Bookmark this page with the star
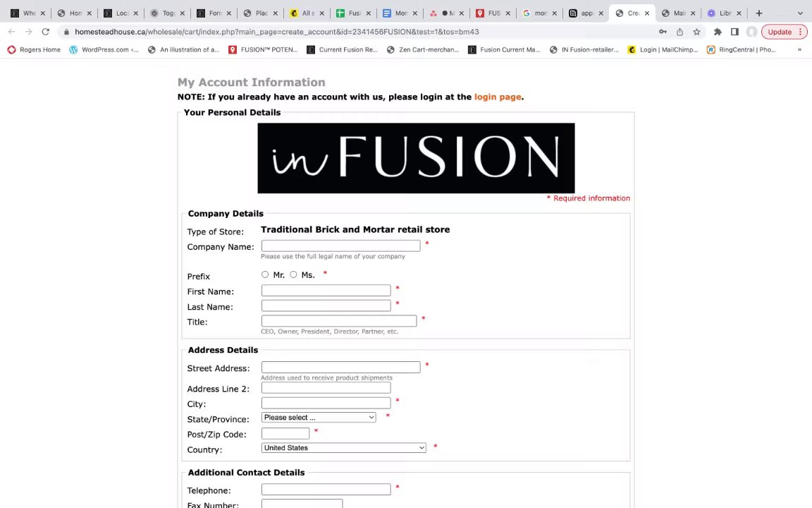The image size is (812, 508). (x=696, y=32)
